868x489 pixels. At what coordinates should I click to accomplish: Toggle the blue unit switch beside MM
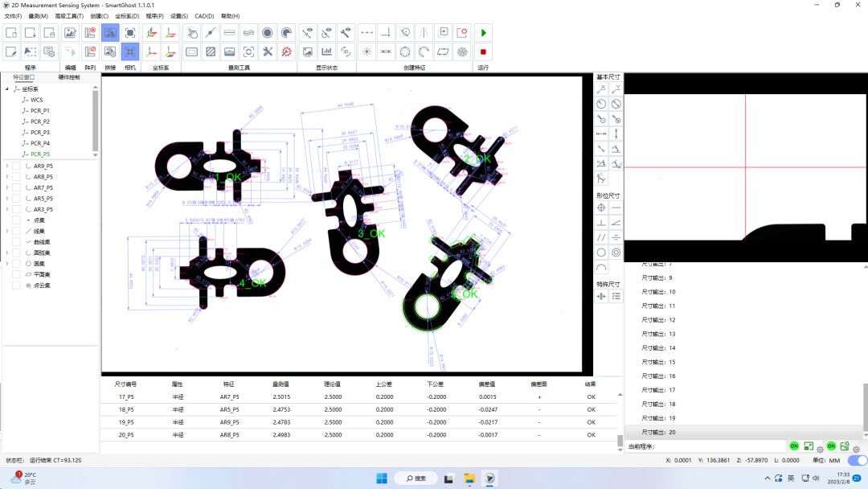point(858,460)
